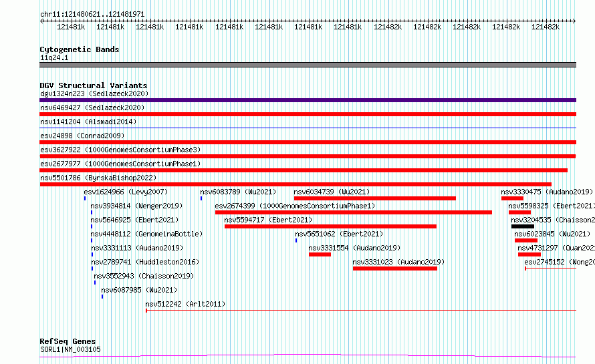The image size is (595, 364).
Task: Click the thin blue line under nsv1141204
Action: click(x=308, y=128)
